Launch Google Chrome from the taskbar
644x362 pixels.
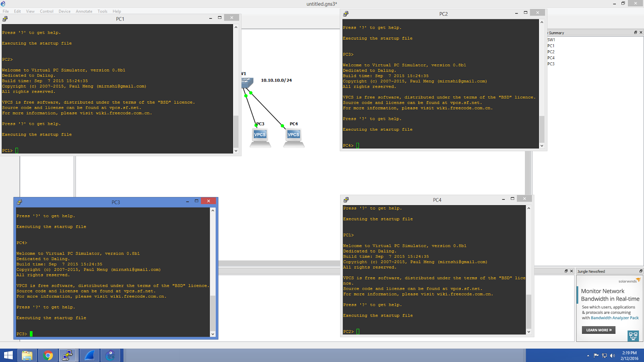click(48, 356)
